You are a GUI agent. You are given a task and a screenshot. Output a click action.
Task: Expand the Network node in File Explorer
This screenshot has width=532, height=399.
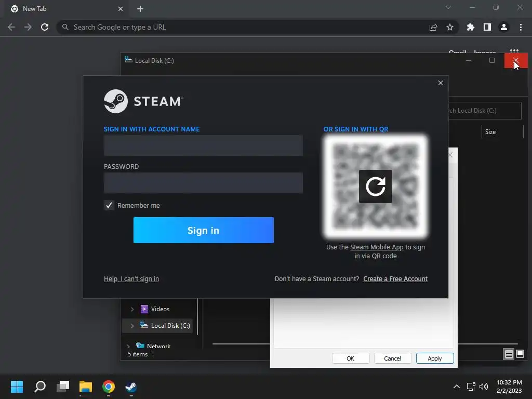[x=128, y=346]
